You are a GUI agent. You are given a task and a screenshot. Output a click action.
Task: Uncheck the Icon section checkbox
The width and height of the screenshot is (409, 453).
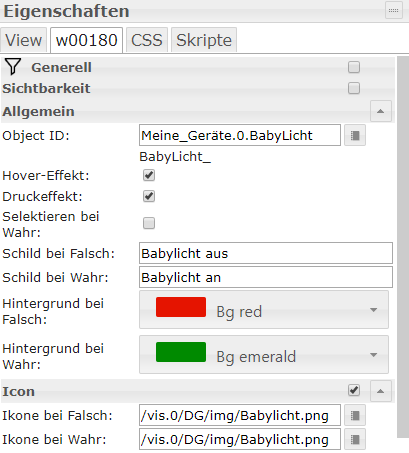[354, 390]
